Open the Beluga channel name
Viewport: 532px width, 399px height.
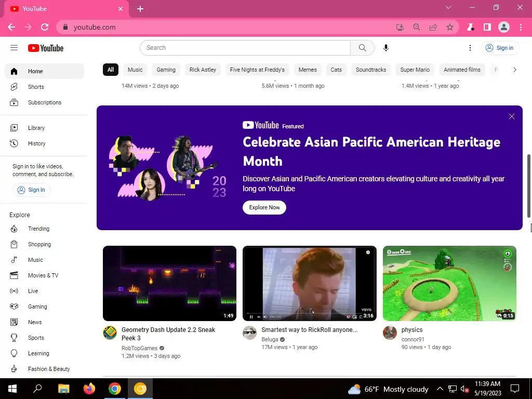270,339
